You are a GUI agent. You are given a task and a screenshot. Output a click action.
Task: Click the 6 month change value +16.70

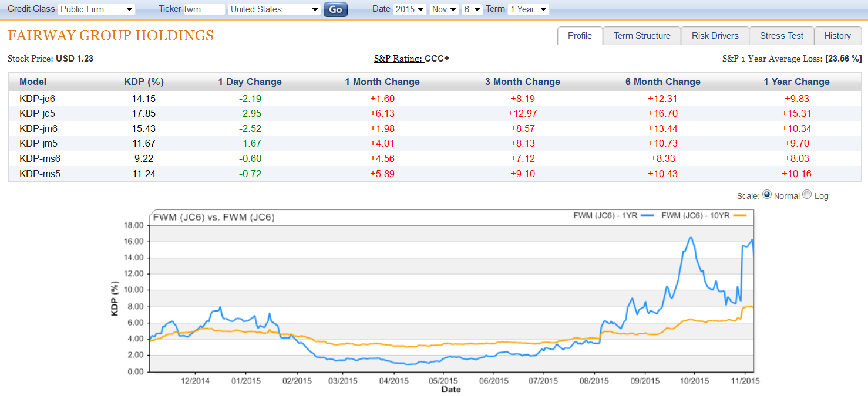point(663,113)
